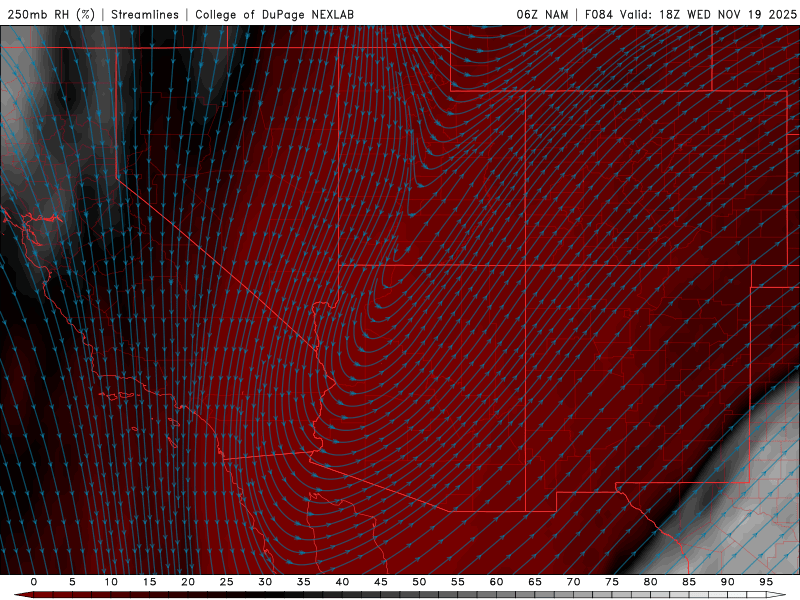
Task: Click the colorbar tick label "35"
Action: tap(304, 582)
